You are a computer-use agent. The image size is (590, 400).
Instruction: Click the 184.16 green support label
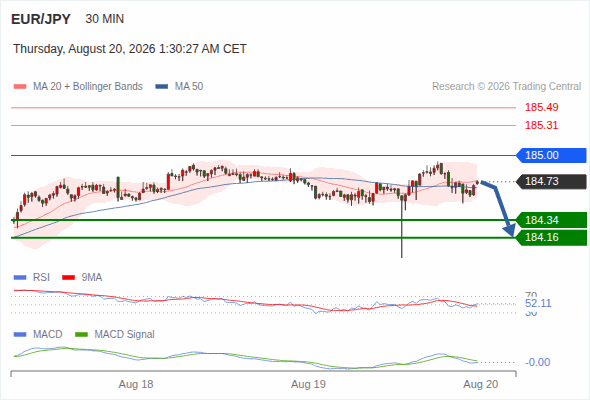552,237
